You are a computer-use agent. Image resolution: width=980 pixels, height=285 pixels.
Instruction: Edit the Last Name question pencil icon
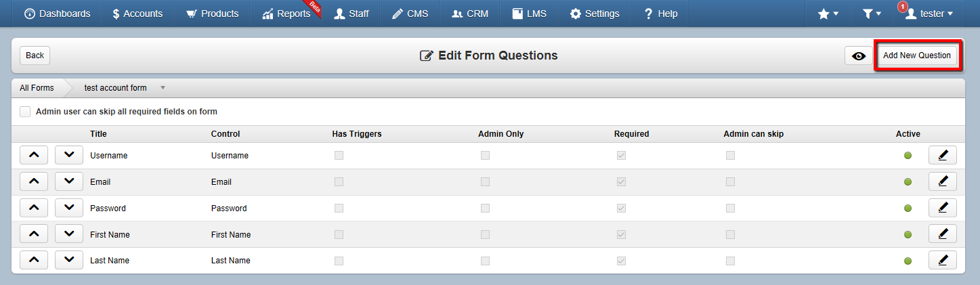(x=942, y=260)
